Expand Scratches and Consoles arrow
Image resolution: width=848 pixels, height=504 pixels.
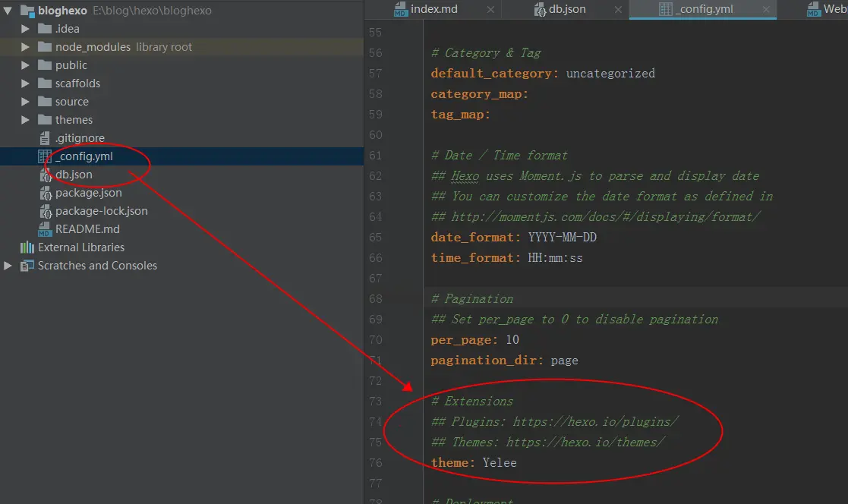8,266
